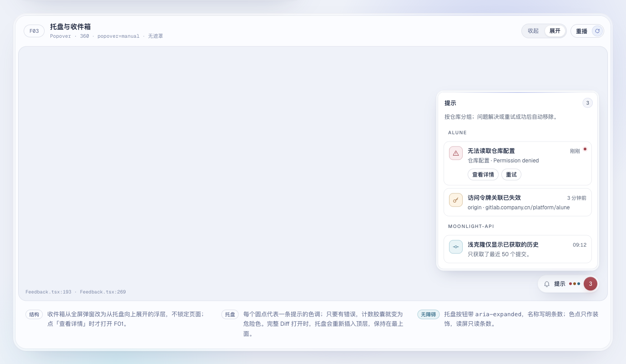The height and width of the screenshot is (364, 626).
Task: Click the 09:12 timestamp
Action: 580,245
